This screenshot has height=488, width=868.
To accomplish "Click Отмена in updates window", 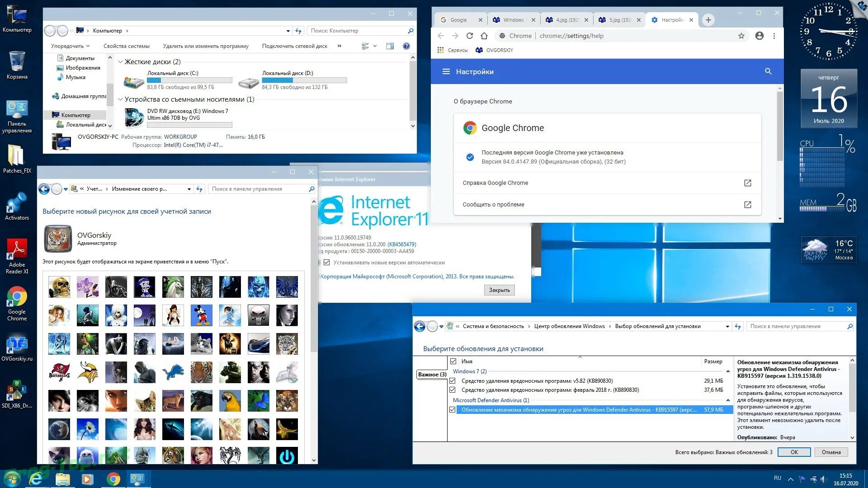I will tap(831, 452).
